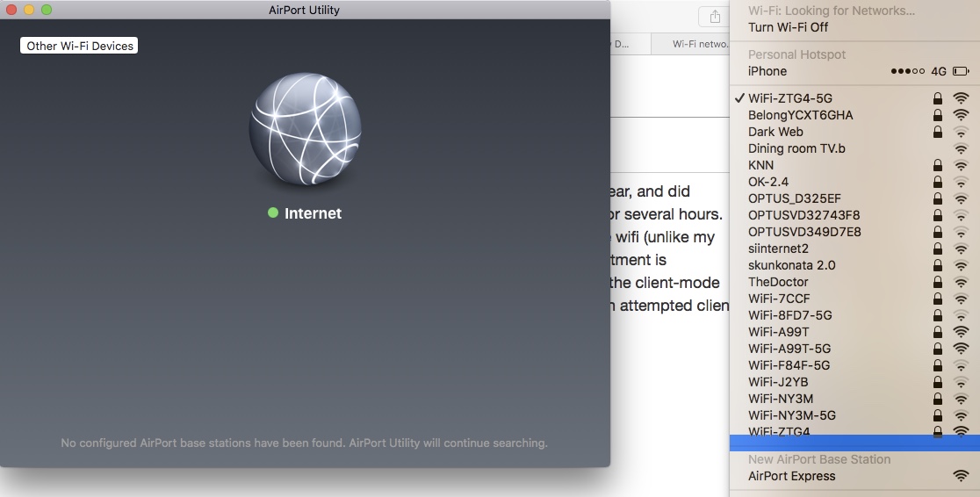Close the AirPort Utility window
980x497 pixels.
(11, 10)
